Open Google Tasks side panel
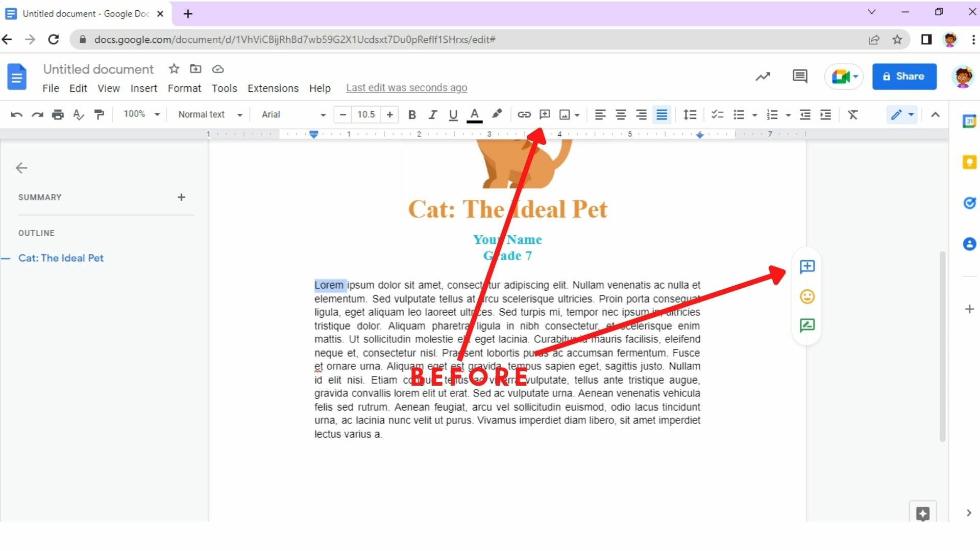Screen dimensions: 980x551 tap(969, 203)
